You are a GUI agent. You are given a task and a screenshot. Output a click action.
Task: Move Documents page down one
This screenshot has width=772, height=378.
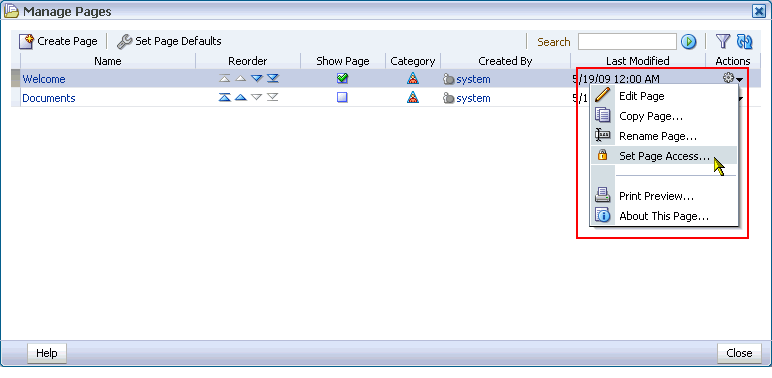coord(257,97)
